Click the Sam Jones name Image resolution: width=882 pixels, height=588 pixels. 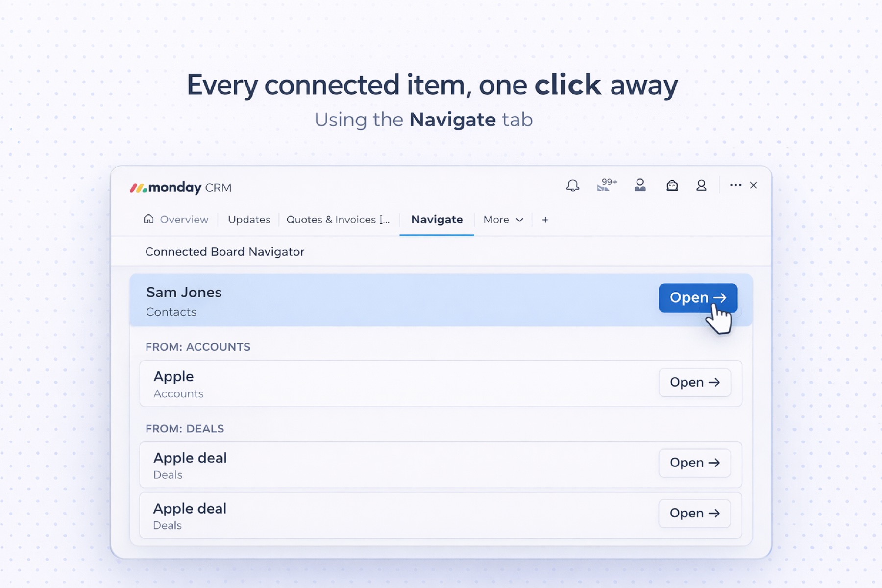click(184, 292)
